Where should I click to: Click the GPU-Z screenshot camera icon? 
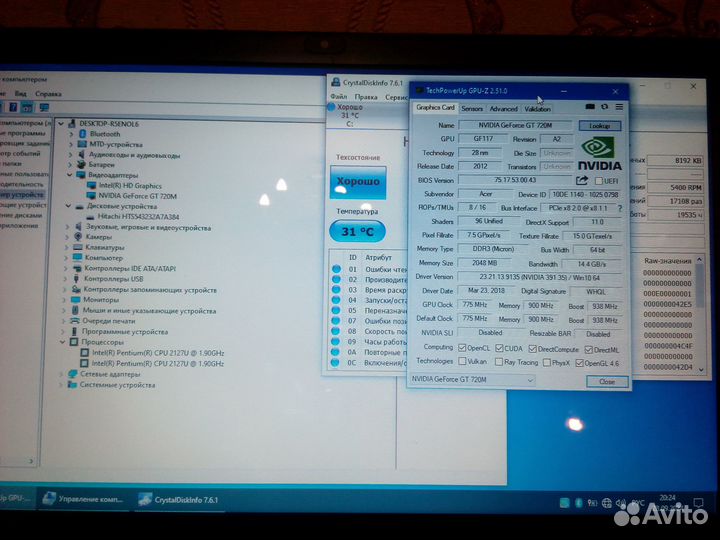(590, 107)
